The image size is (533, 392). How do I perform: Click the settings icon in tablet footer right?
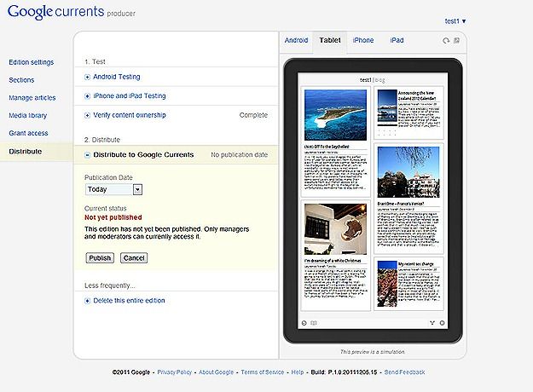point(442,323)
